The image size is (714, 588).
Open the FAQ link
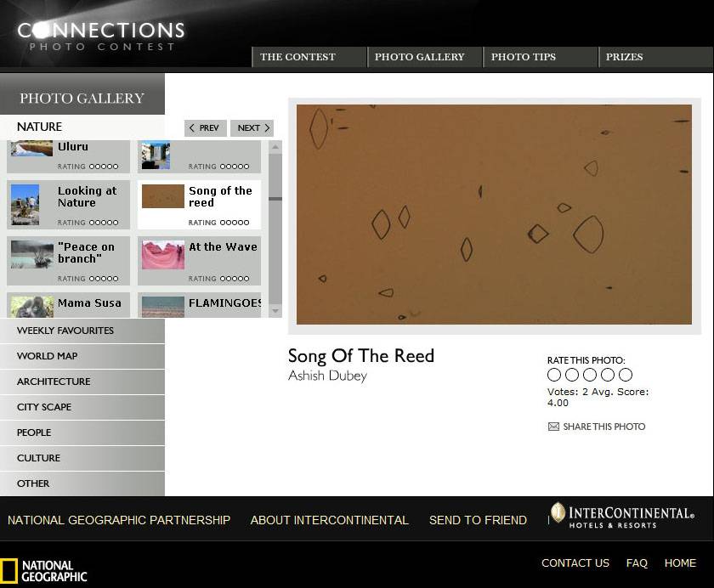click(x=637, y=563)
